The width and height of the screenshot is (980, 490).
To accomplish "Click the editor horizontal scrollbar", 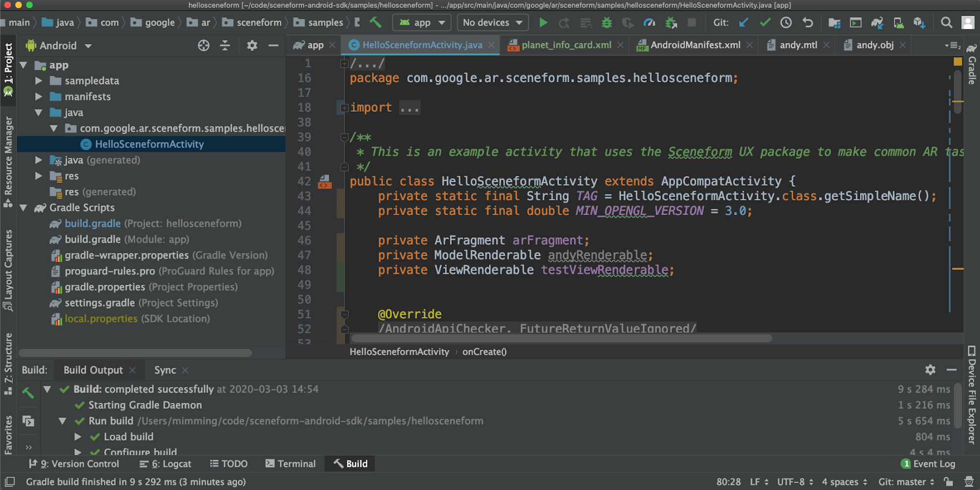I will click(x=561, y=339).
